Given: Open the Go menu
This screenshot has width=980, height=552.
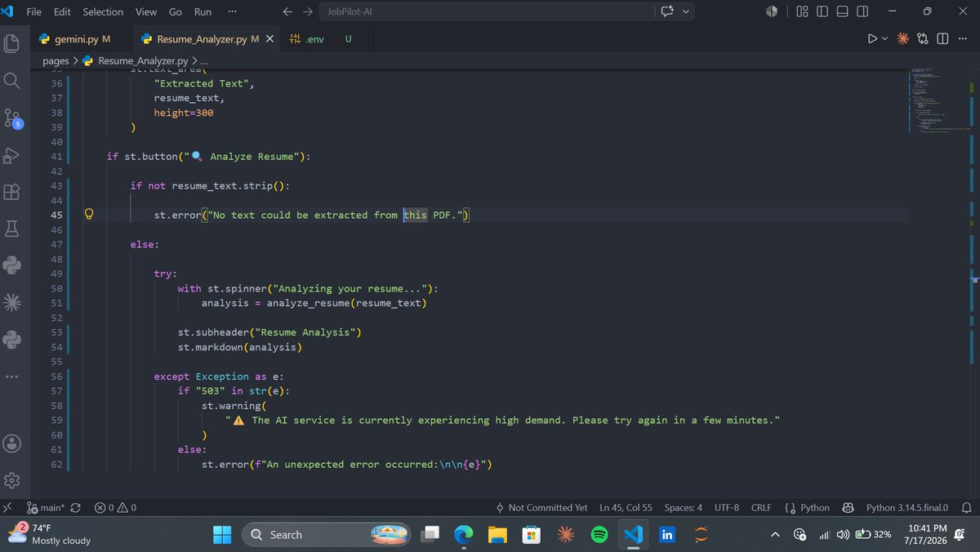Looking at the screenshot, I should [x=176, y=11].
